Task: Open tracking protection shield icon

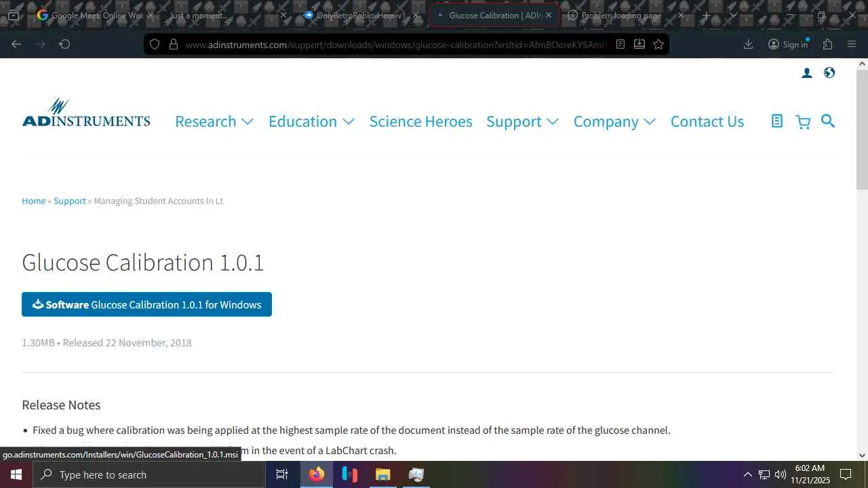Action: pos(155,44)
